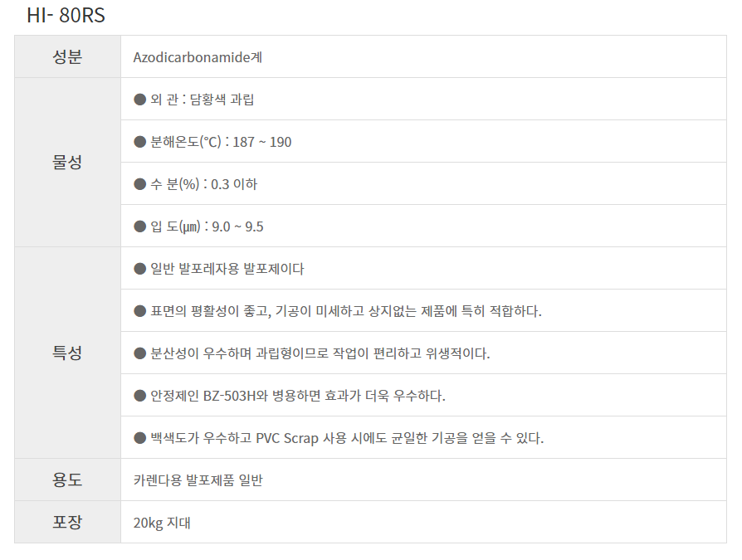The width and height of the screenshot is (742, 560).
Task: Select the 물성 header cell
Action: [x=68, y=163]
